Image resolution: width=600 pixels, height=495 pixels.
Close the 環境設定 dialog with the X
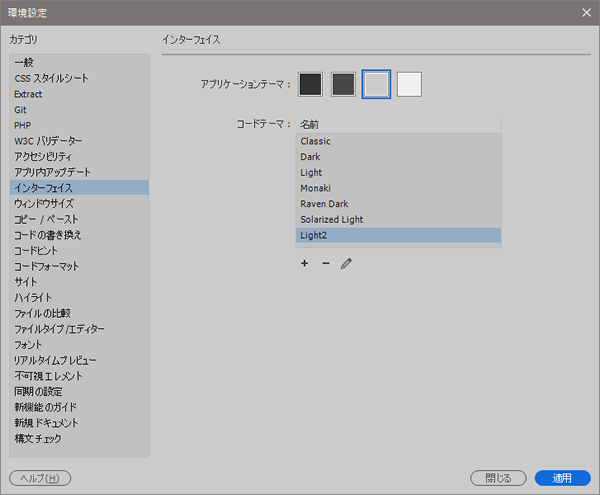click(x=586, y=13)
